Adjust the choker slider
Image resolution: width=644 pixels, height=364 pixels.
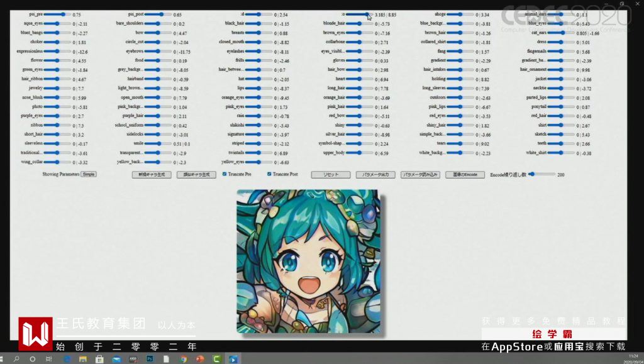(57, 42)
